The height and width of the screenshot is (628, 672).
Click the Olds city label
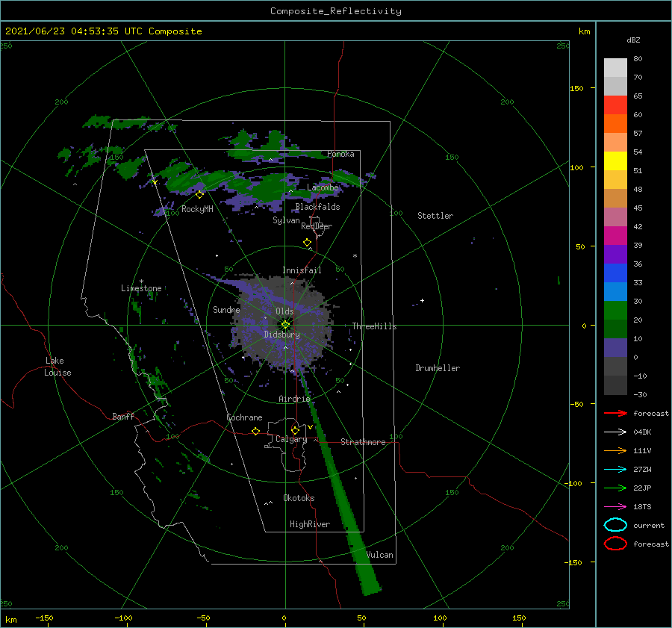coord(284,311)
